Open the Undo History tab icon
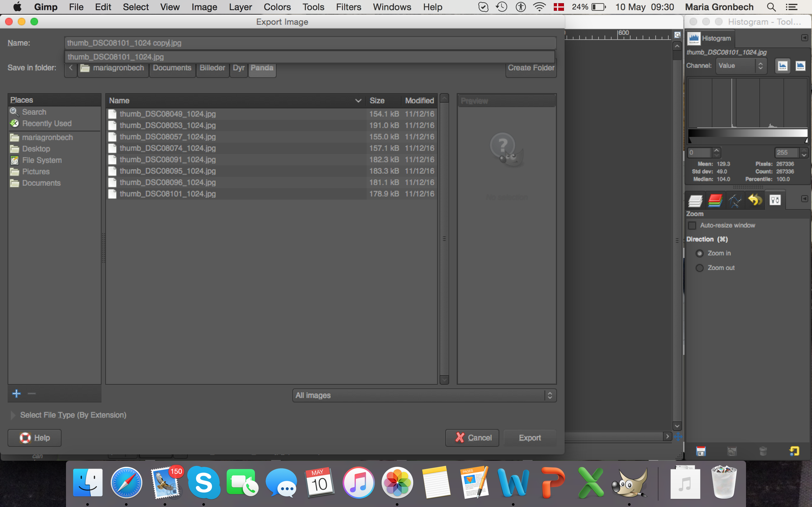 pos(755,201)
